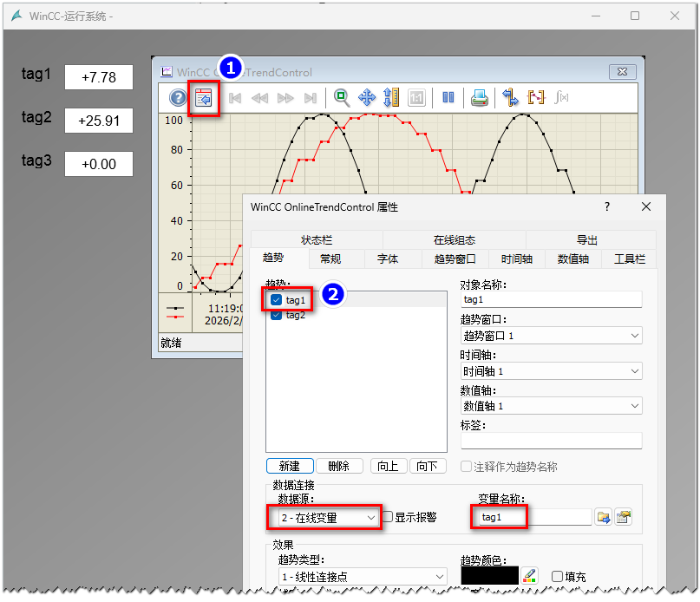Open the trend color picker palette icon
The image size is (700, 602).
coord(530,576)
